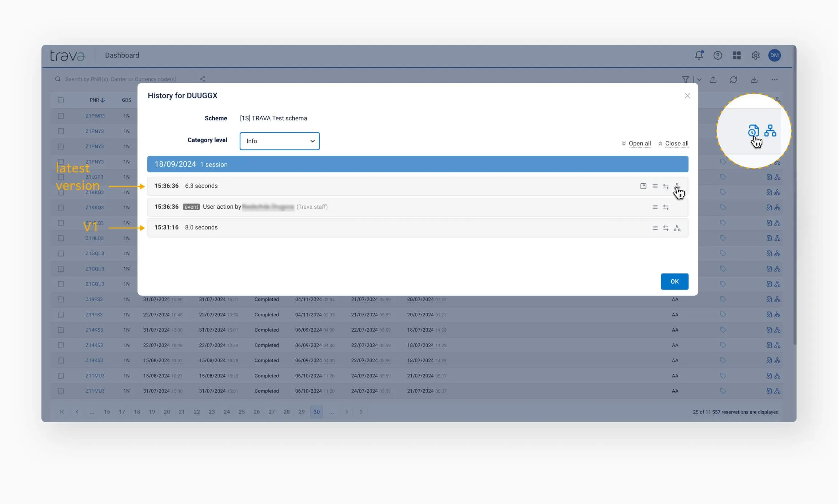
Task: Open the apps grid icon
Action: click(x=737, y=55)
